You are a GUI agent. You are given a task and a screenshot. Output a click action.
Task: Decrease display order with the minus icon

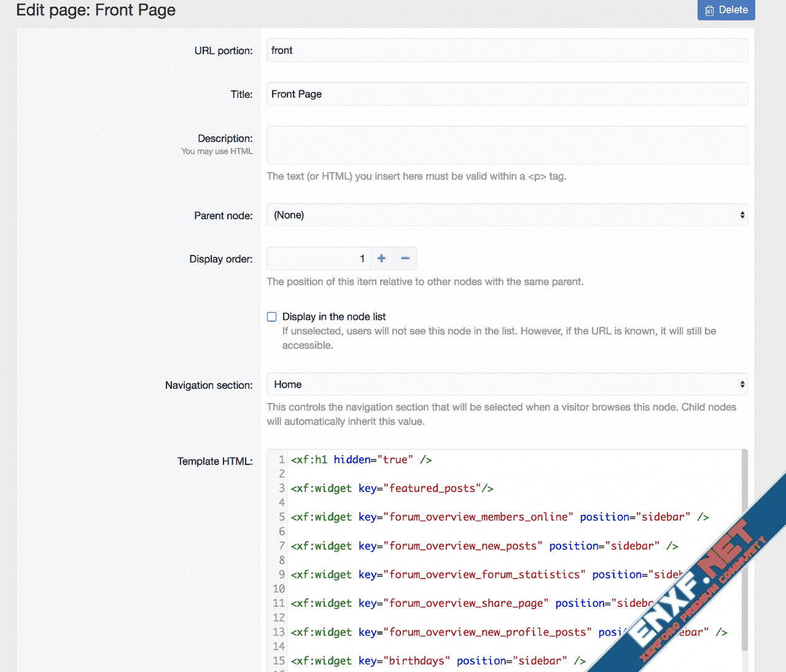[x=405, y=259]
